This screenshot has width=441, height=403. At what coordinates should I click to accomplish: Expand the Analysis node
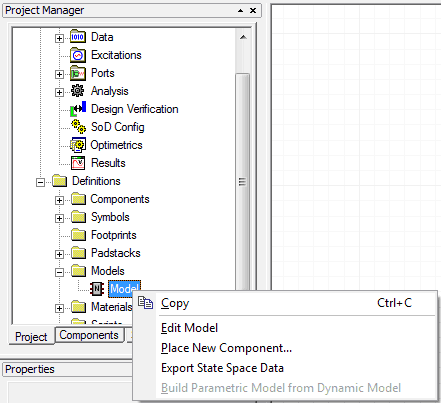pos(59,92)
